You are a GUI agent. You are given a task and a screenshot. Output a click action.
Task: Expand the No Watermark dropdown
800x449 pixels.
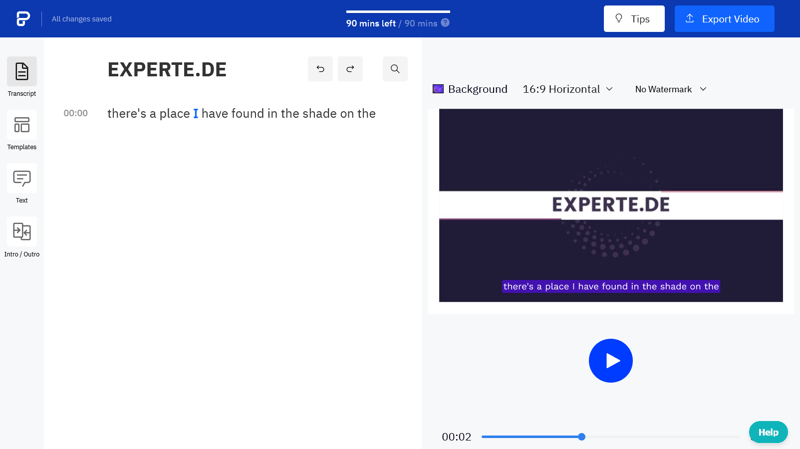[670, 89]
